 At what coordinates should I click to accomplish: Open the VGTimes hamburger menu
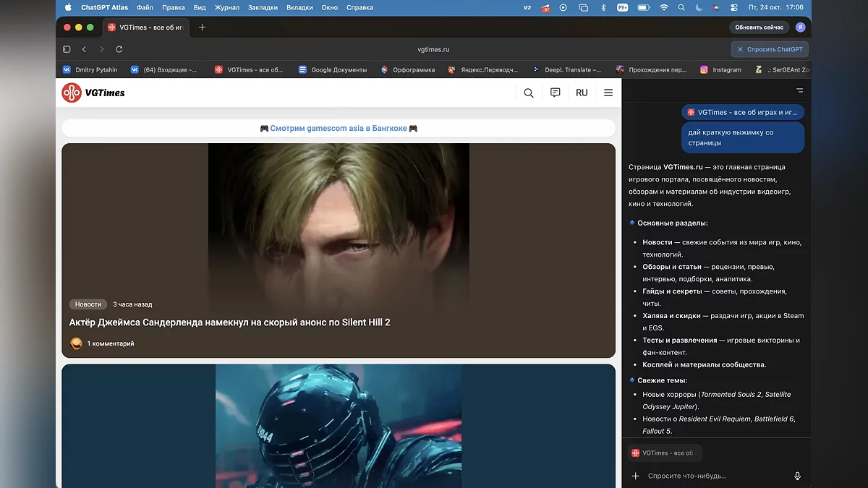click(608, 93)
